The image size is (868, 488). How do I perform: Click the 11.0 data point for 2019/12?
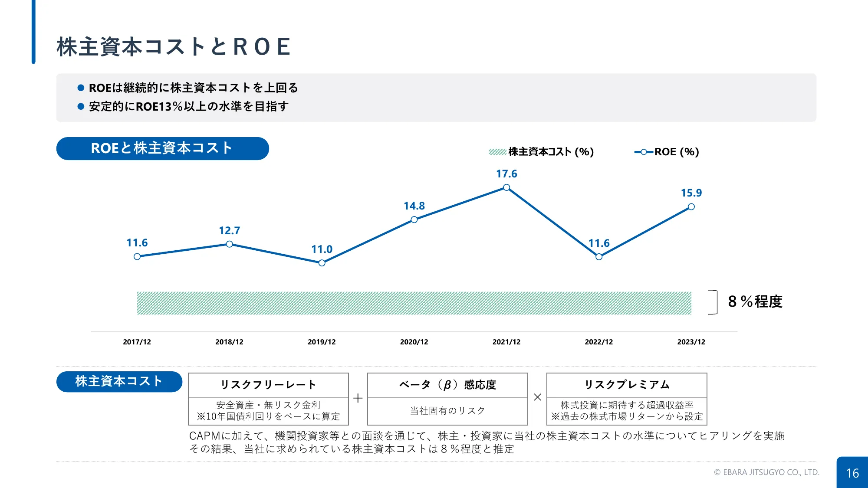coord(322,263)
